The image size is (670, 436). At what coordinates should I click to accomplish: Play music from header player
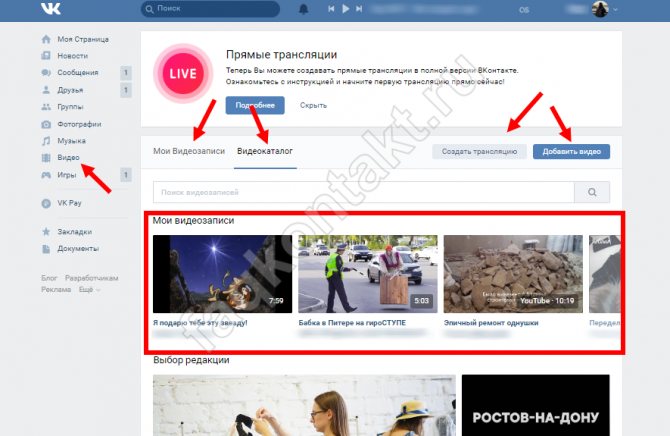(345, 9)
